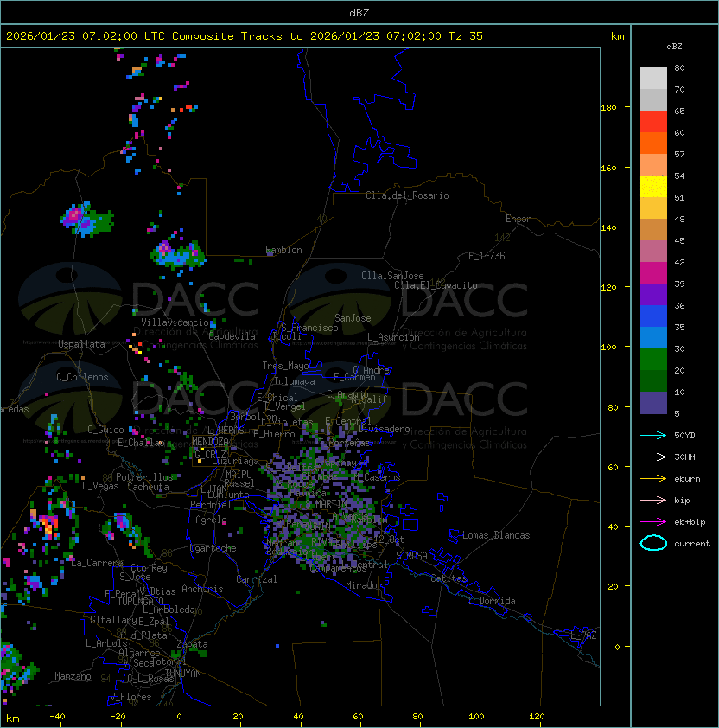
Task: Select the purple swatch between 39 and 36
Action: tap(653, 294)
